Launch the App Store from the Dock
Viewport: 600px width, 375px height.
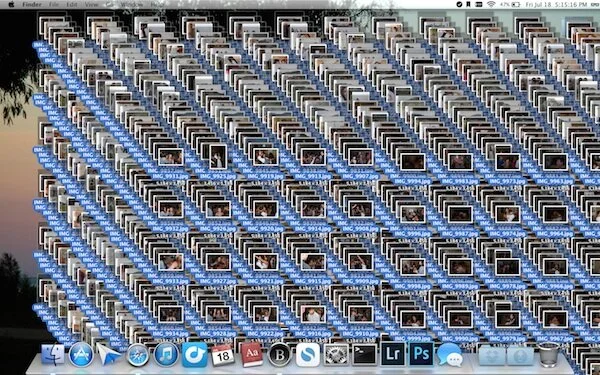tap(81, 355)
